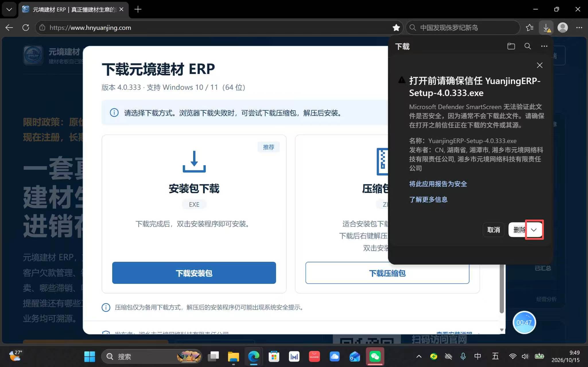The image size is (588, 367).
Task: Select the 元境建材 ERP browser tab
Action: pos(73,9)
